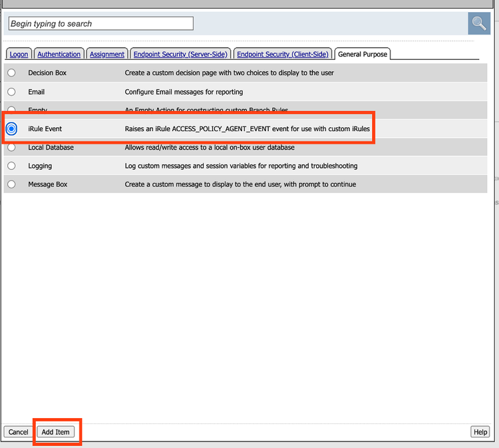Switch to the Authentication tab

59,55
